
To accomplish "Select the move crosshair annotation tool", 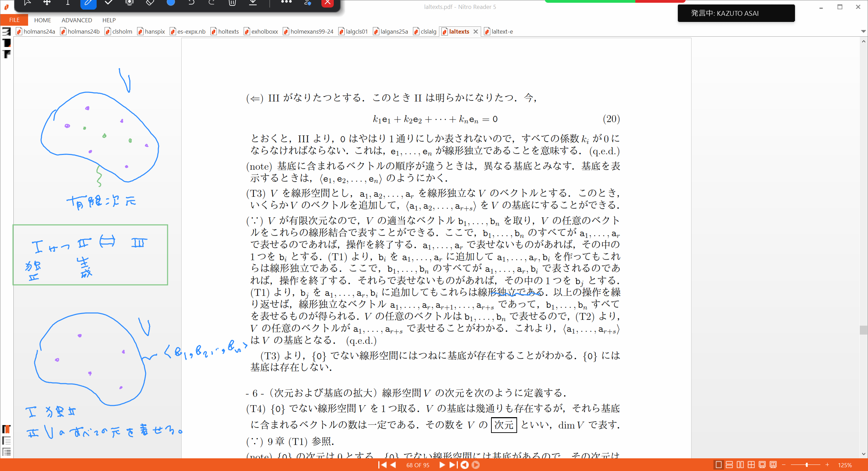I will click(47, 3).
